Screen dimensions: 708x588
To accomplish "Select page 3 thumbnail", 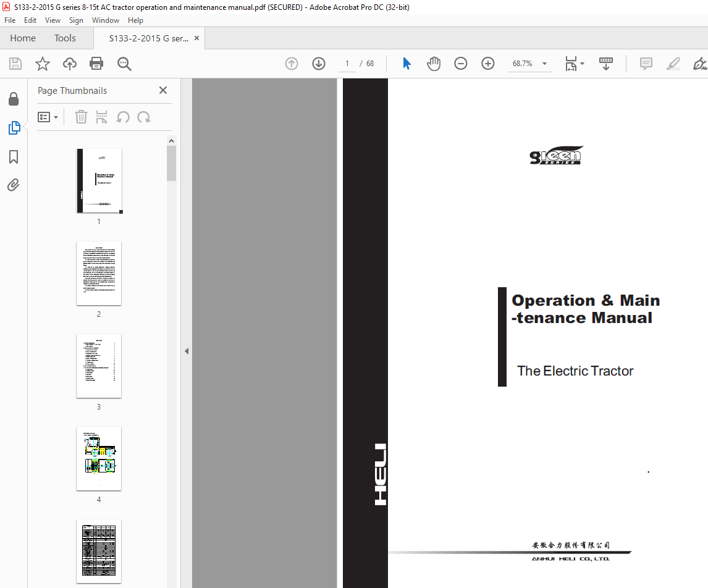I will tap(99, 366).
